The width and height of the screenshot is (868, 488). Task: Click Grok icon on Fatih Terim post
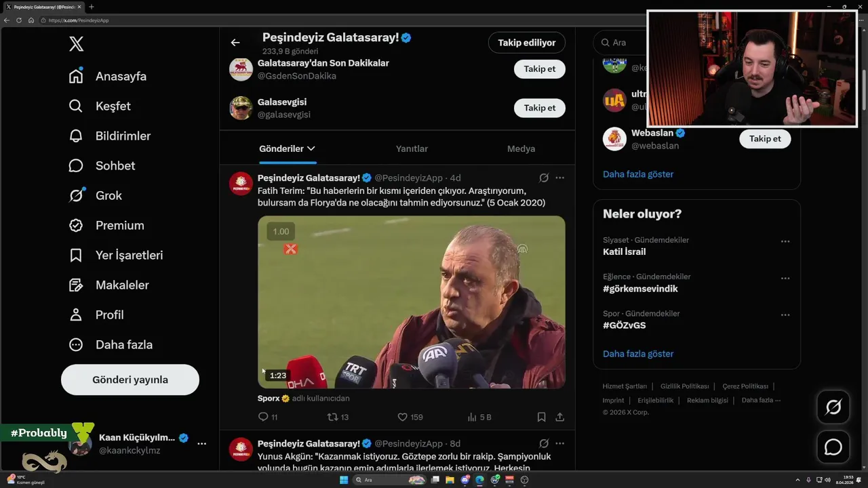[x=544, y=178]
